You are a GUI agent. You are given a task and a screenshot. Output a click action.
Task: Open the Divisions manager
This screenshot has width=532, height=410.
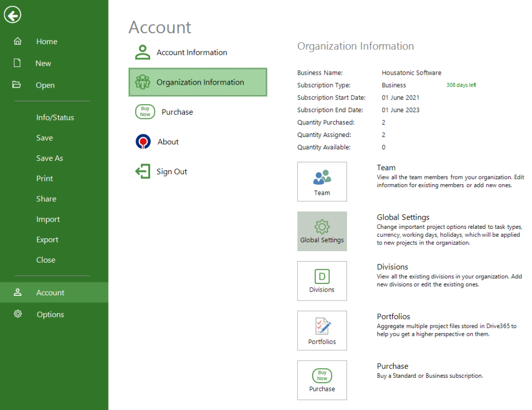[x=322, y=281]
